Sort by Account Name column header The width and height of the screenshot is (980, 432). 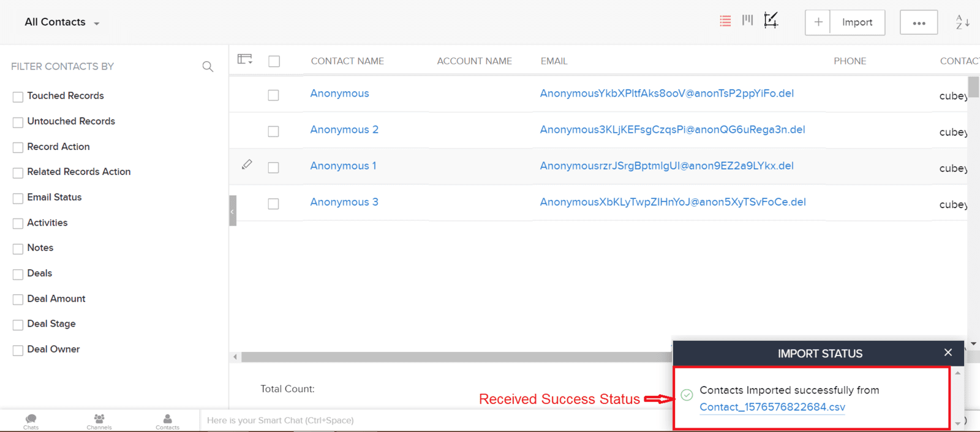[474, 61]
